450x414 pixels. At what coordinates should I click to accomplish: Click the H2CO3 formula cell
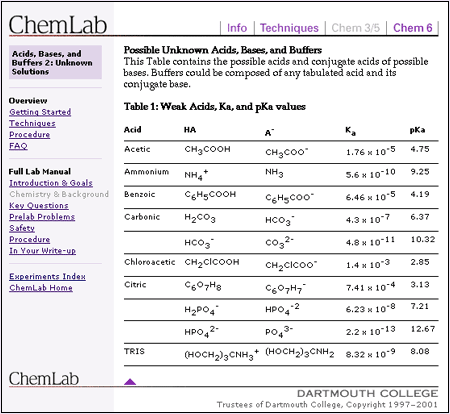[x=200, y=218]
